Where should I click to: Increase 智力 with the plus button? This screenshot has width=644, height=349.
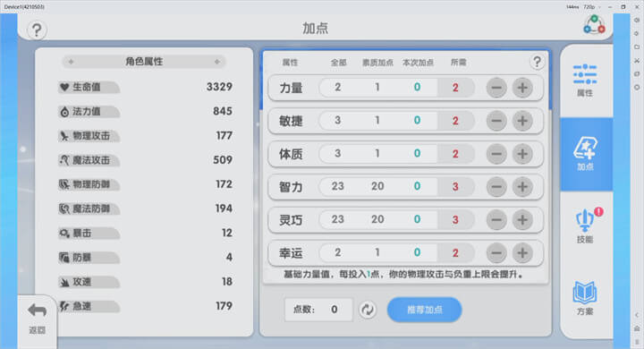coord(522,187)
